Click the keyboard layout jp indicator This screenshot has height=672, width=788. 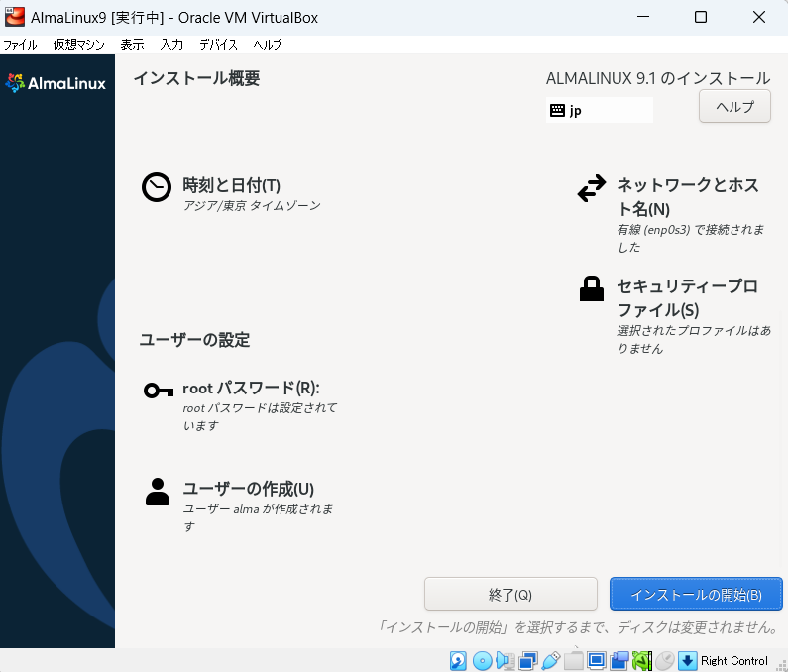click(x=599, y=110)
